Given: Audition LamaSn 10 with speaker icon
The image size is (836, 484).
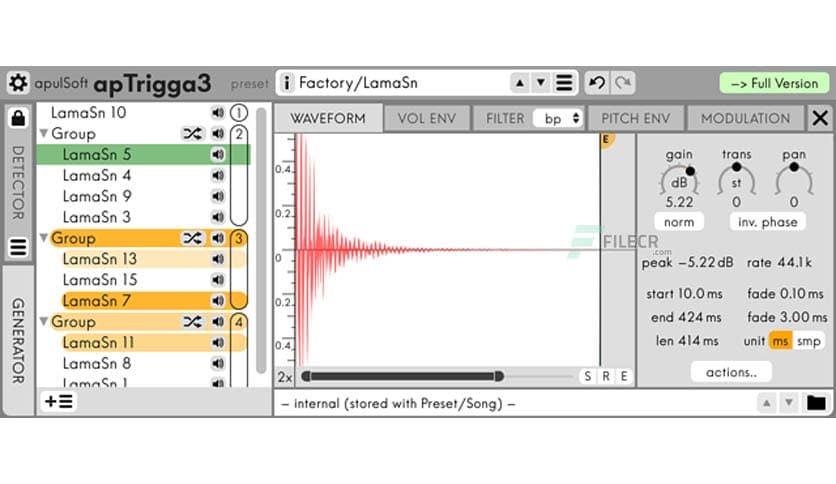Looking at the screenshot, I should pos(218,112).
